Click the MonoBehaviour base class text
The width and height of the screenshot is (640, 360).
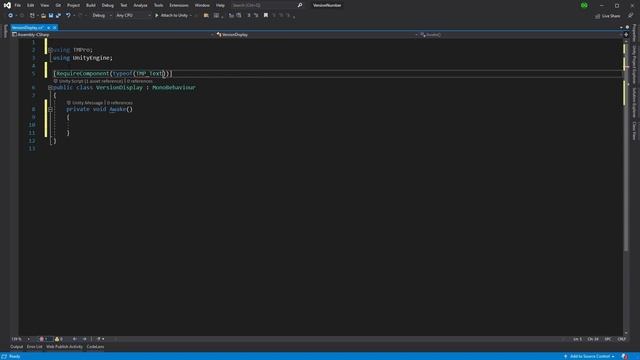[174, 87]
